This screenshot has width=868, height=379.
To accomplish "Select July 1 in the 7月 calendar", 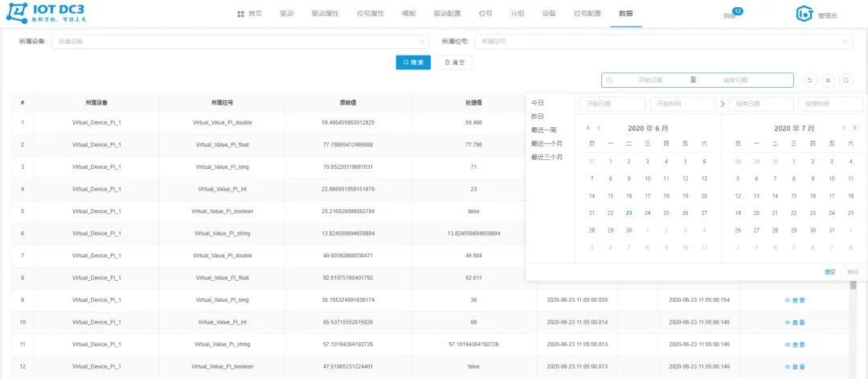I will pyautogui.click(x=794, y=162).
